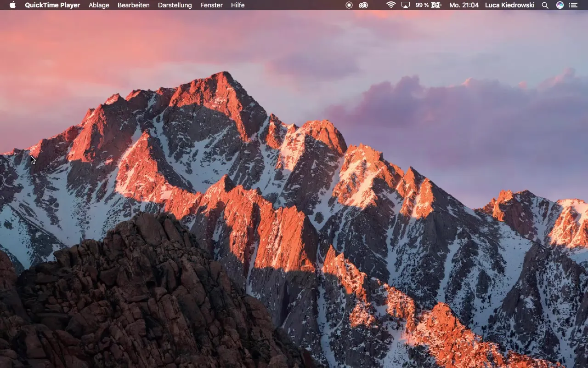Open the Ablage menu
This screenshot has width=588, height=368.
pyautogui.click(x=99, y=5)
